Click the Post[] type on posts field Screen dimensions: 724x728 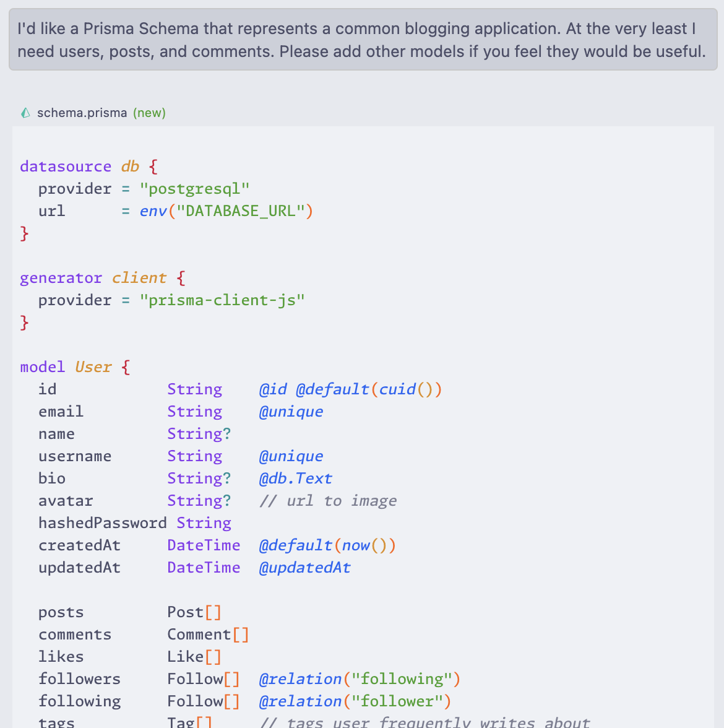[194, 612]
